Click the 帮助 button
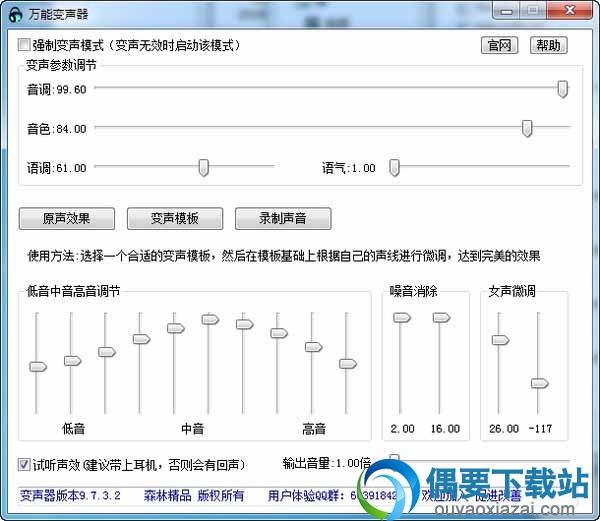Viewport: 600px width, 521px height. point(548,46)
